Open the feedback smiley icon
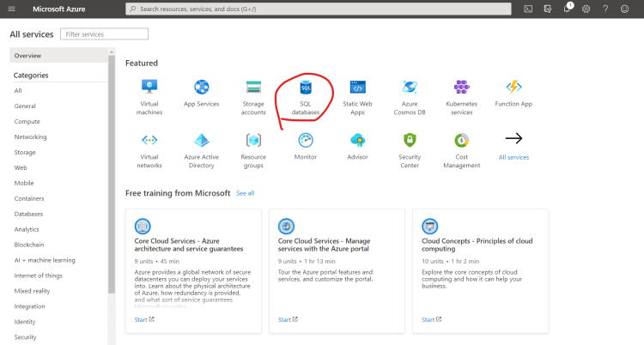 (625, 9)
